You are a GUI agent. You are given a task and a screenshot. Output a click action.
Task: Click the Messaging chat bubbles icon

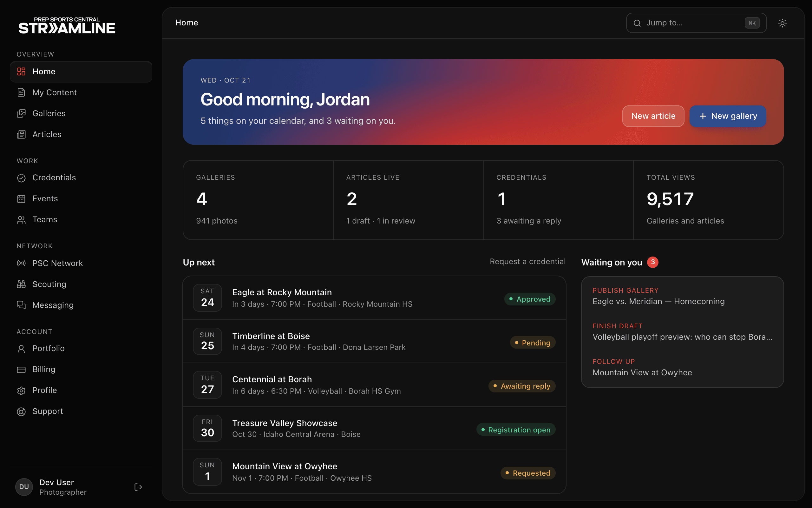(x=21, y=305)
